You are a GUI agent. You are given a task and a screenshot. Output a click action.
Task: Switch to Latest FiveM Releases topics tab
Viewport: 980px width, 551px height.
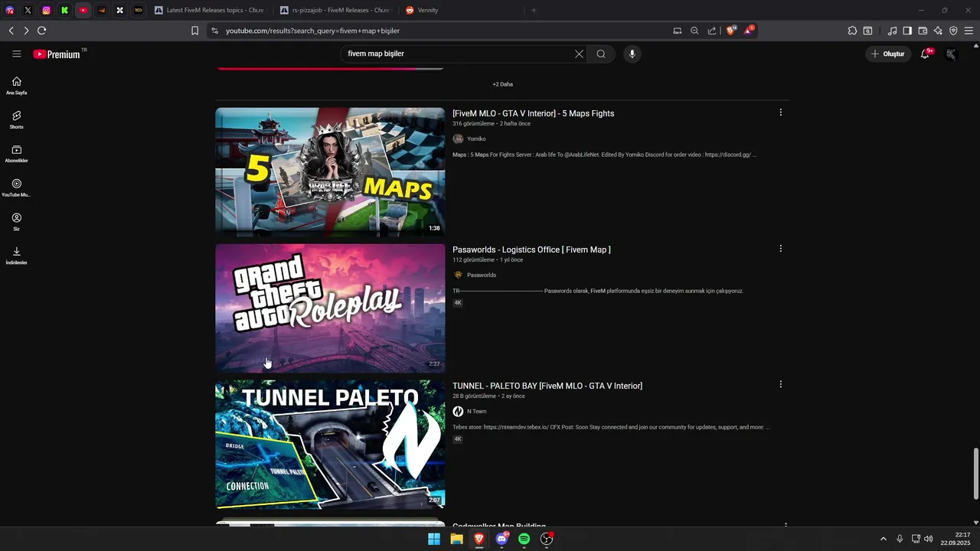(x=209, y=10)
